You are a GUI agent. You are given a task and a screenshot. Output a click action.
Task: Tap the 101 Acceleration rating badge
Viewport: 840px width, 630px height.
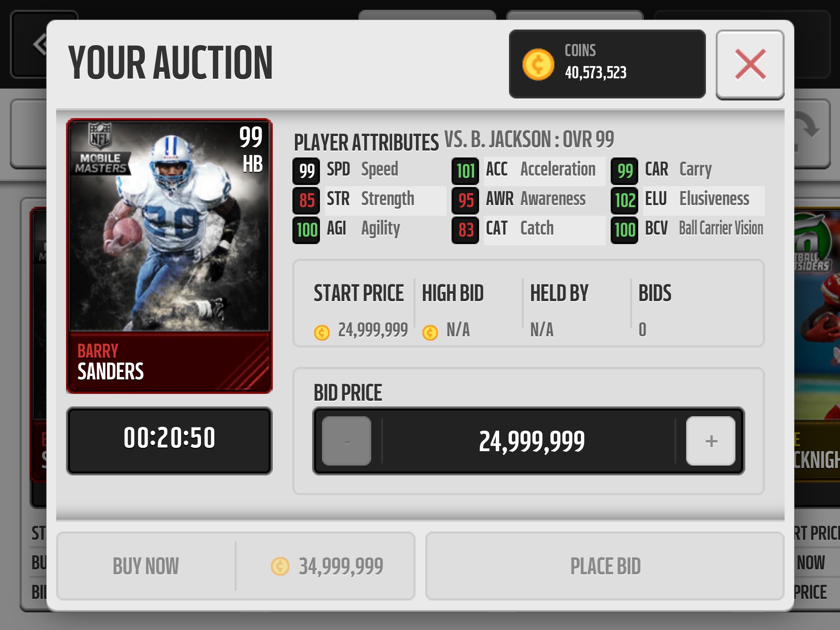pyautogui.click(x=466, y=171)
